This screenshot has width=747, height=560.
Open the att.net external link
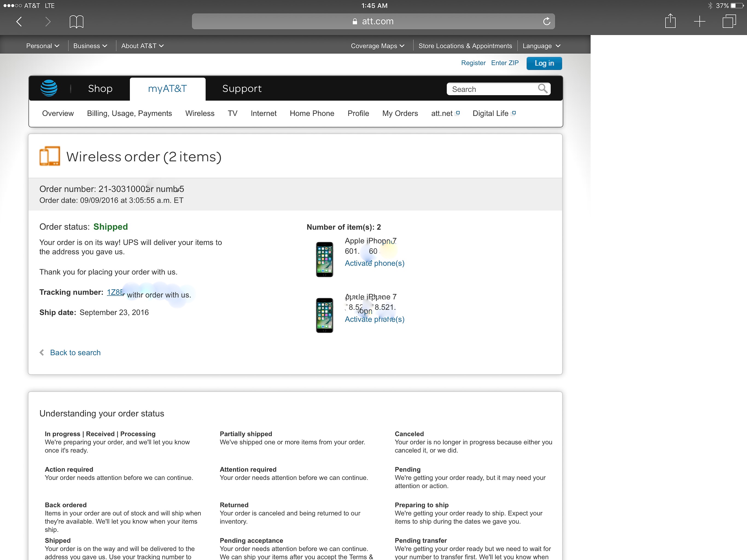pos(445,113)
